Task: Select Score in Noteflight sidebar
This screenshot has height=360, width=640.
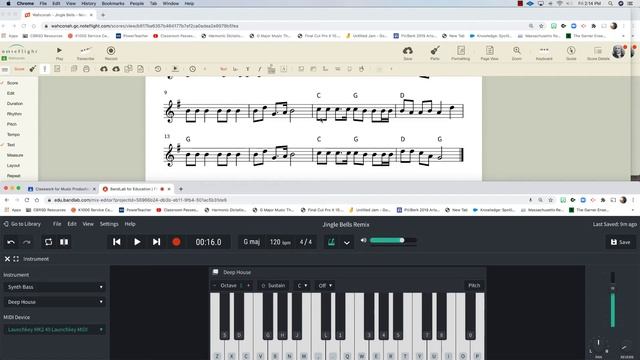Action: pos(12,83)
